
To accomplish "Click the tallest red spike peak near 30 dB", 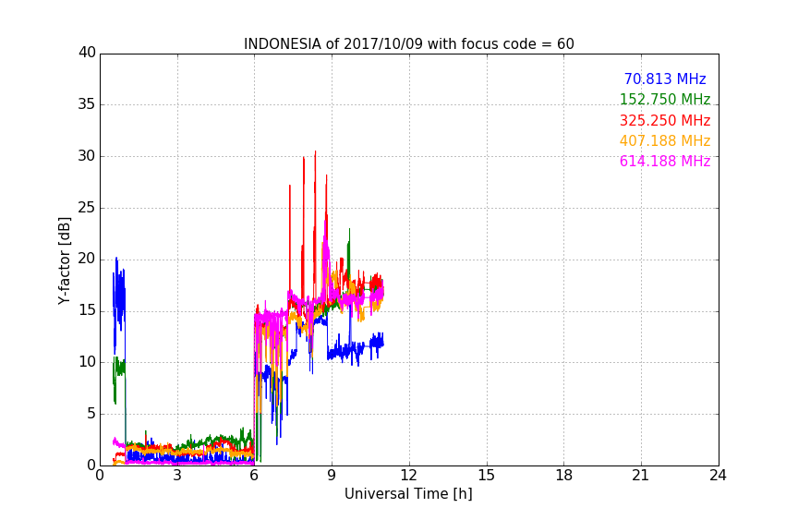I will (315, 152).
